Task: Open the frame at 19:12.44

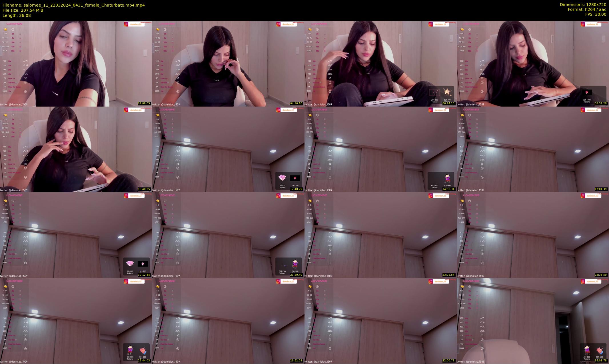Action: point(76,235)
